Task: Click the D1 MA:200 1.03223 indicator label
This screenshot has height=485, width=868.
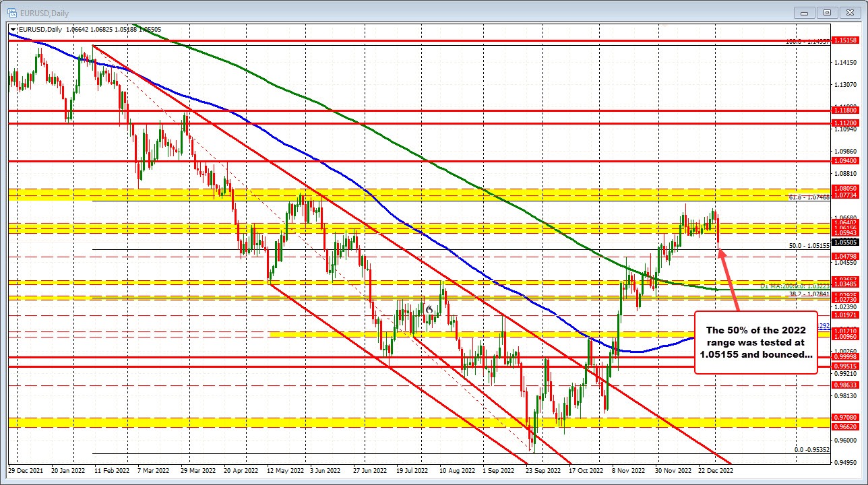Action: click(x=795, y=286)
